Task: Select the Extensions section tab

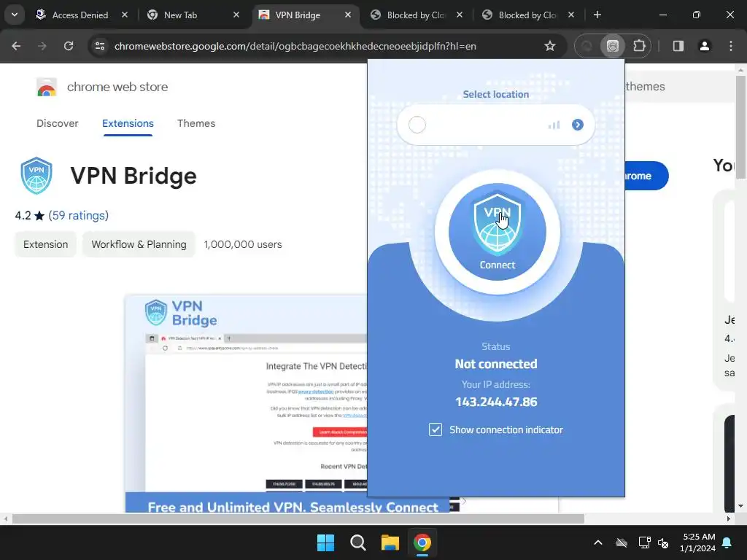Action: pos(128,123)
